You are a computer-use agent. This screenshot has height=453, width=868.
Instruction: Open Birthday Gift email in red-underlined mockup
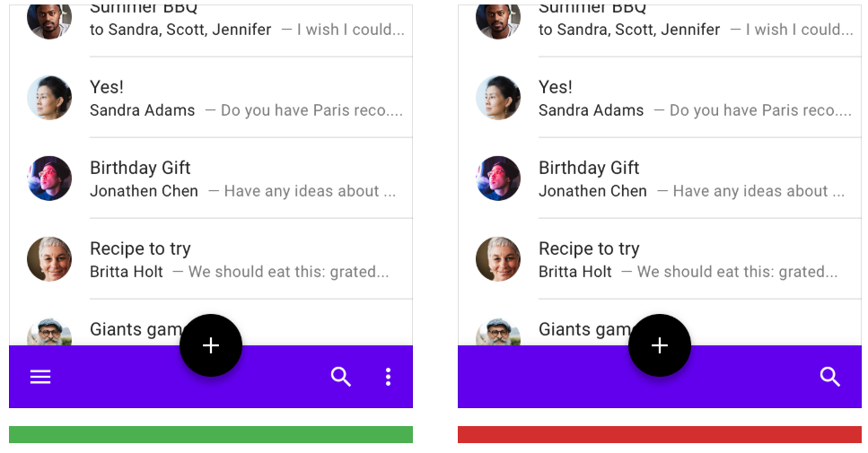(691, 179)
